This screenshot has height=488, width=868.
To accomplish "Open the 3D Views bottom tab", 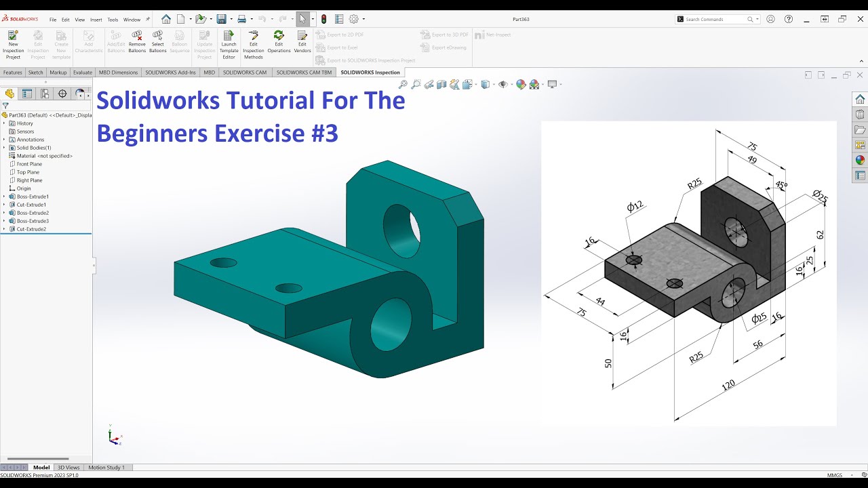I will click(68, 468).
